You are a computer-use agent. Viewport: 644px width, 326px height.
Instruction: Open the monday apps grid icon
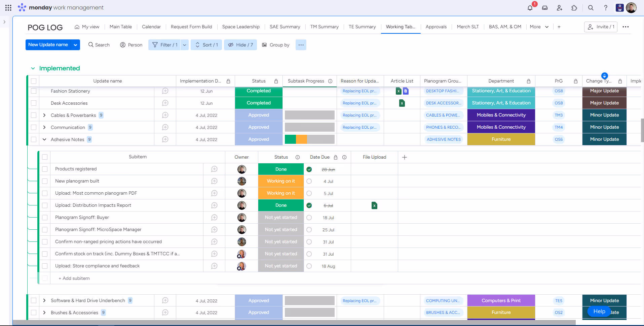8,7
